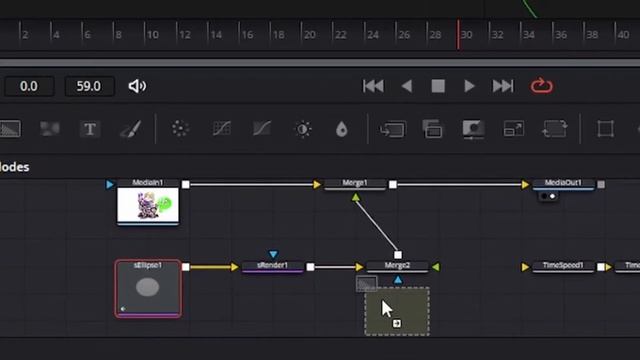Click the MediaIn1 node's white output square

click(x=186, y=184)
